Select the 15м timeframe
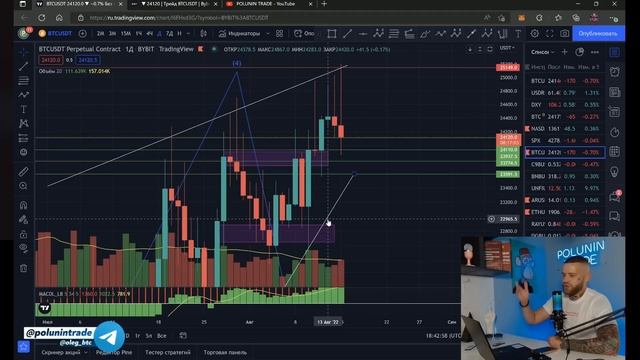This screenshot has height=360, width=640. (126, 33)
